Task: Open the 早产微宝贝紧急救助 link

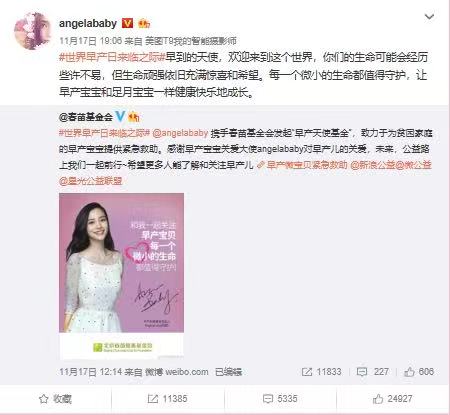Action: (302, 165)
